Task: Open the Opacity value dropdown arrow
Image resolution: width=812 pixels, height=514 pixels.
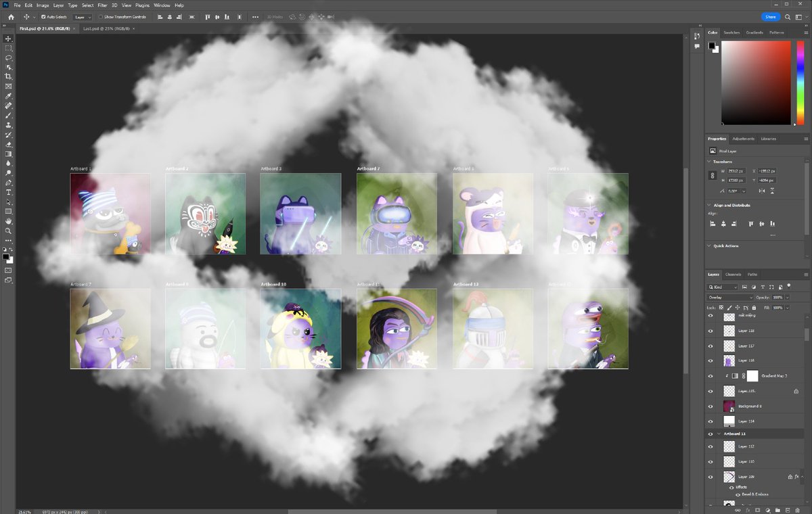Action: pyautogui.click(x=787, y=298)
